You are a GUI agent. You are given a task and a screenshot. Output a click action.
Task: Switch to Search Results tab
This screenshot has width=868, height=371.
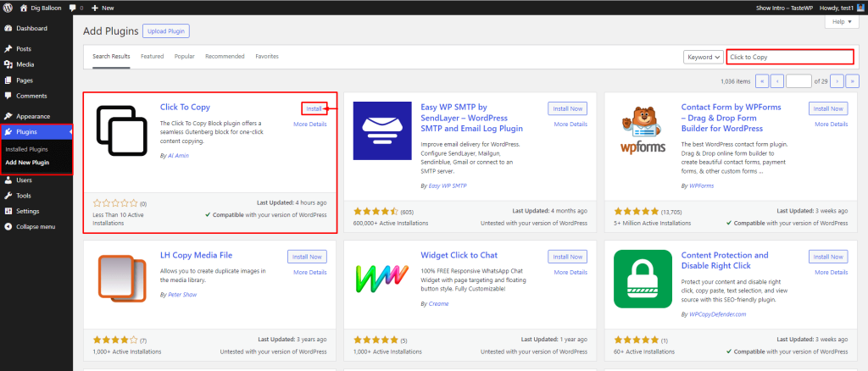click(111, 57)
